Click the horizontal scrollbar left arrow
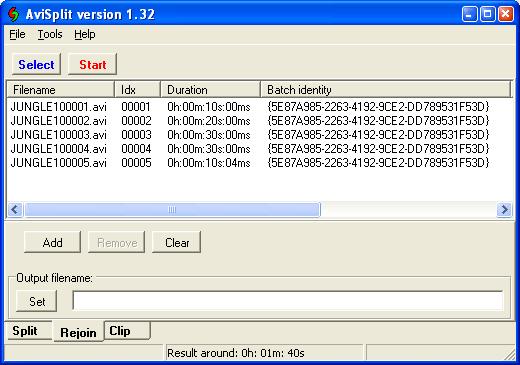The width and height of the screenshot is (520, 365). tap(15, 210)
